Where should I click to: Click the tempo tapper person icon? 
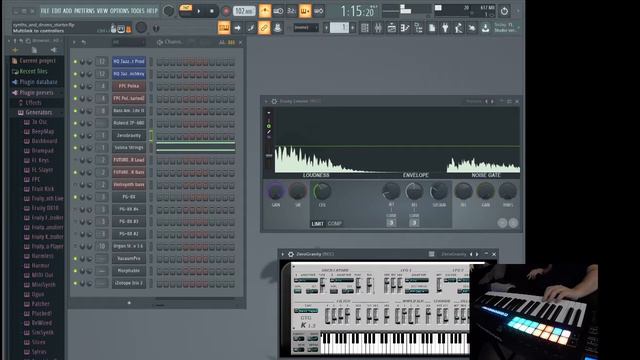[458, 28]
